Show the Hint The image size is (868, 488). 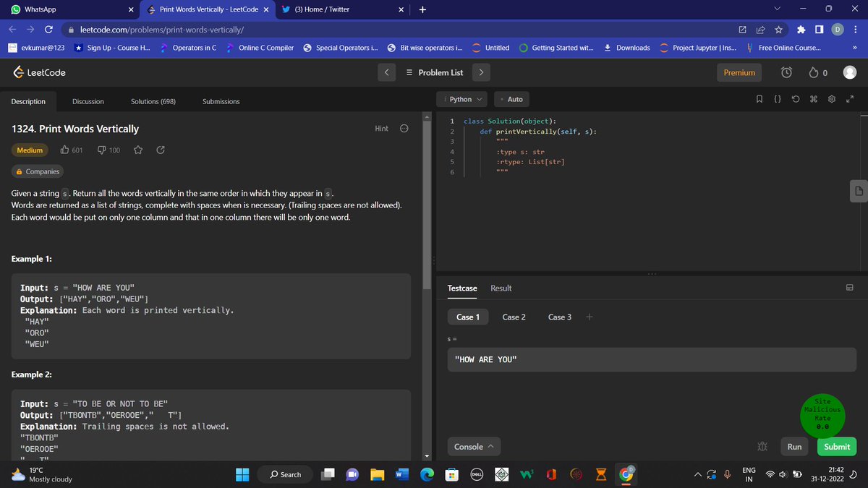(381, 129)
